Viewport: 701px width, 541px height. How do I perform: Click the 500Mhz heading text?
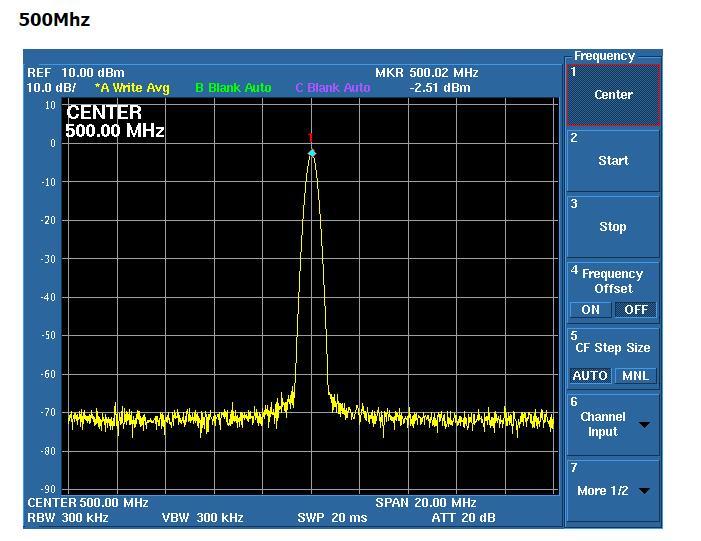(55, 20)
